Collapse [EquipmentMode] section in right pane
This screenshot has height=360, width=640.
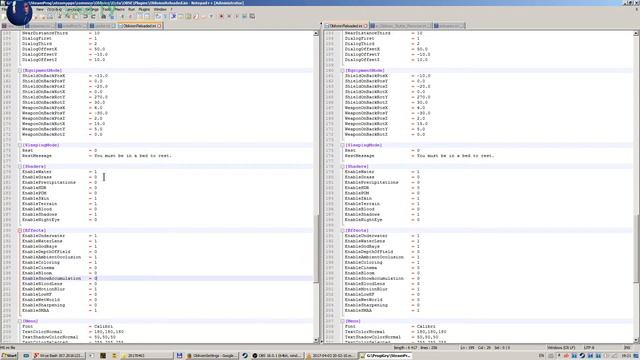pyautogui.click(x=342, y=70)
